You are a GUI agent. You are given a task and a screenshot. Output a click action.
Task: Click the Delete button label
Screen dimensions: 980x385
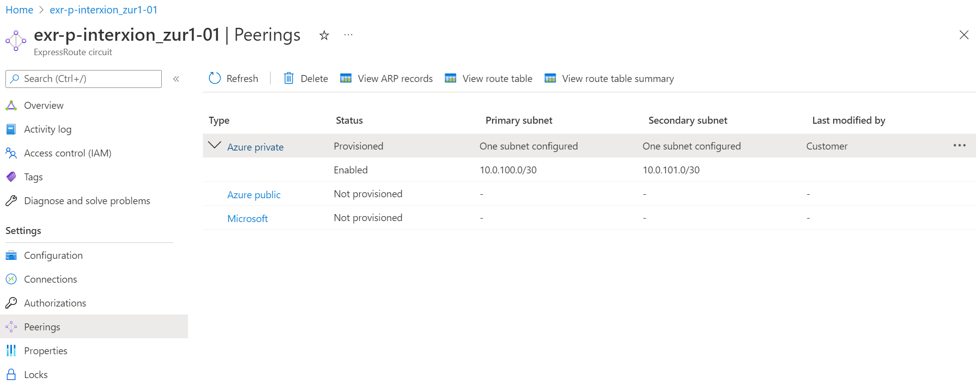pos(314,78)
